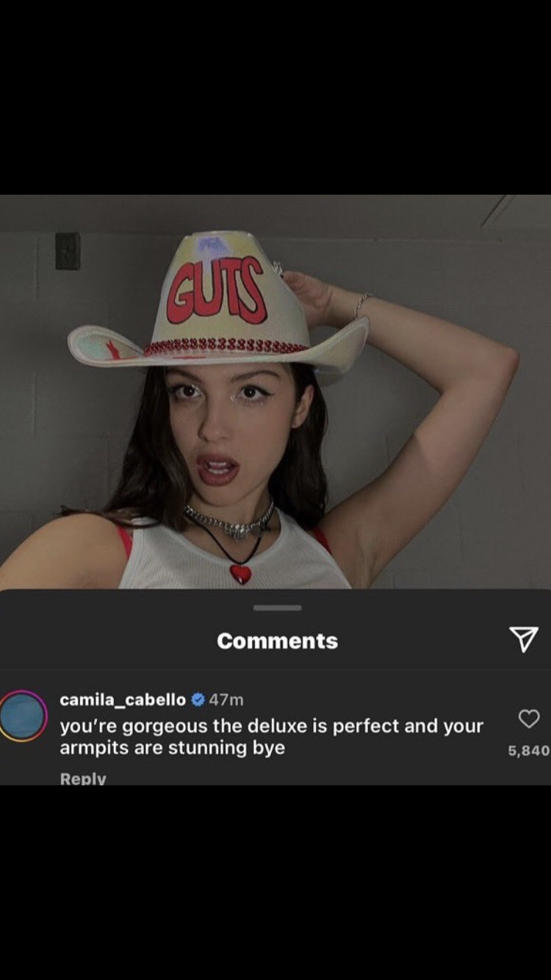551x980 pixels.
Task: Click the 47m timestamp
Action: tap(226, 700)
